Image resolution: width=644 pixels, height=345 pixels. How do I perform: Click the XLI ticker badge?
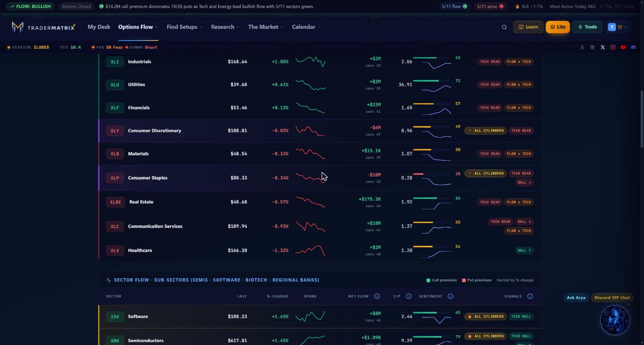[115, 62]
